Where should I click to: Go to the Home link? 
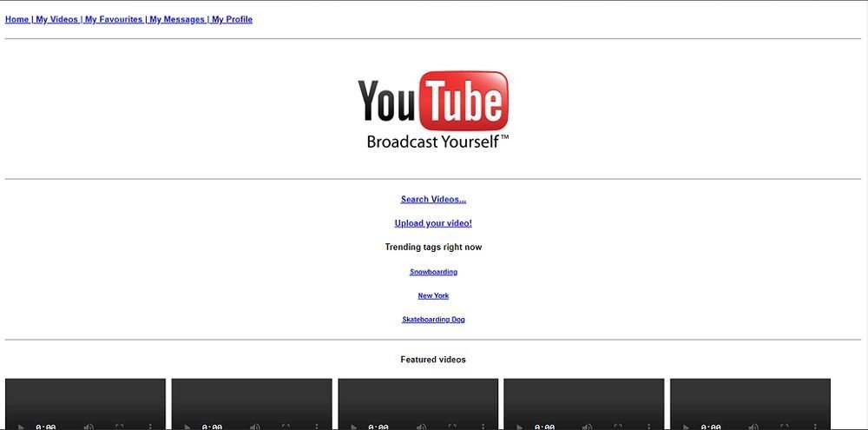point(17,19)
